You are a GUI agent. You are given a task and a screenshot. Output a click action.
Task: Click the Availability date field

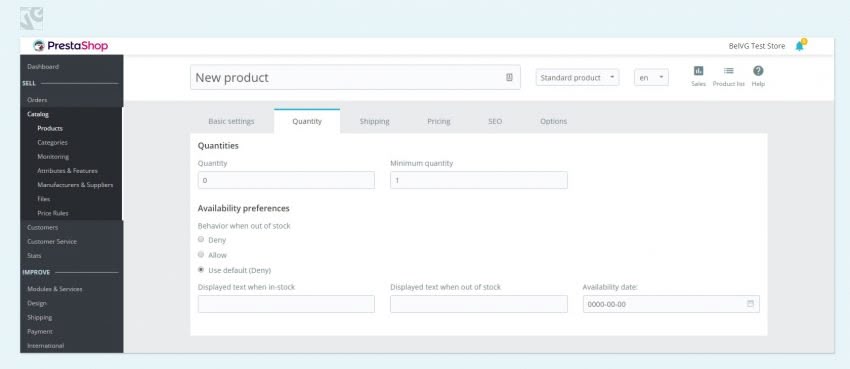point(671,304)
